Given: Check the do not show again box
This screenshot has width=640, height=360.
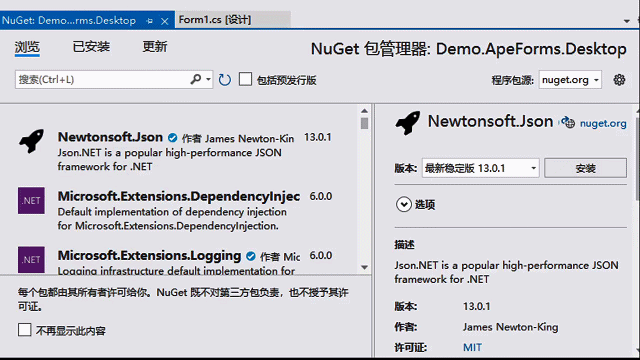Looking at the screenshot, I should tap(24, 330).
